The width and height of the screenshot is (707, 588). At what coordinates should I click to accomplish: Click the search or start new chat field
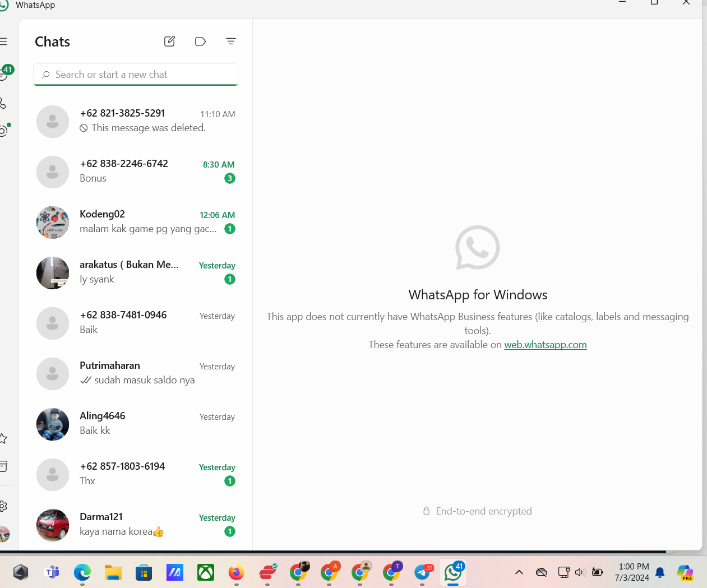coord(136,75)
